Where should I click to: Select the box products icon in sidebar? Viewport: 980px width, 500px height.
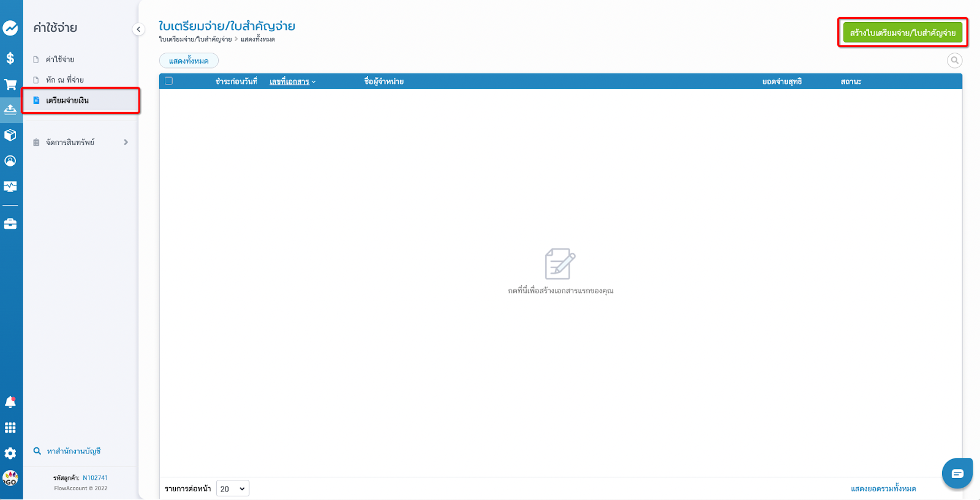coord(10,135)
